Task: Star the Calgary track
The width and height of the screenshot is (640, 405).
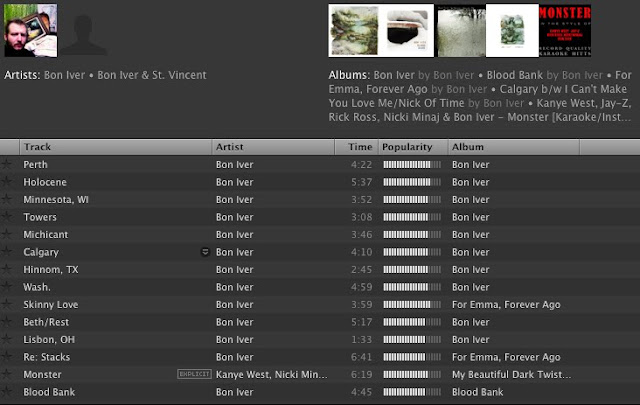Action: point(7,252)
